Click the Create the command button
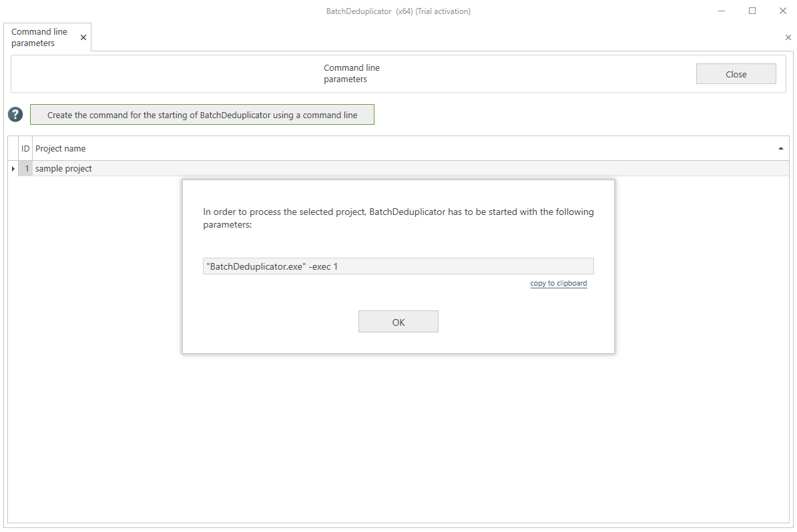Screen dimensions: 797x532 click(x=202, y=115)
